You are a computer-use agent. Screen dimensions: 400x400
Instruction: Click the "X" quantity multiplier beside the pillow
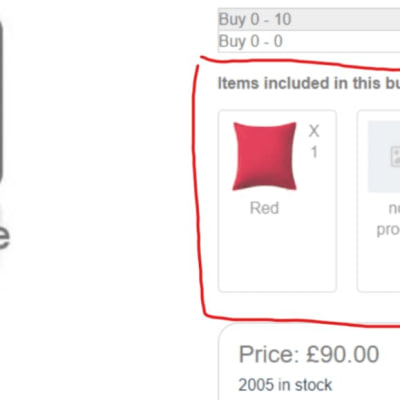pyautogui.click(x=314, y=131)
